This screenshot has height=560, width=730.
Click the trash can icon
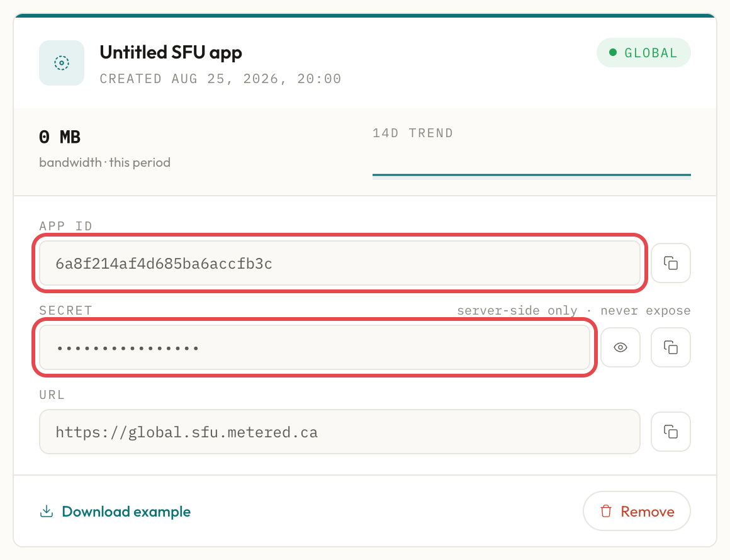coord(605,511)
